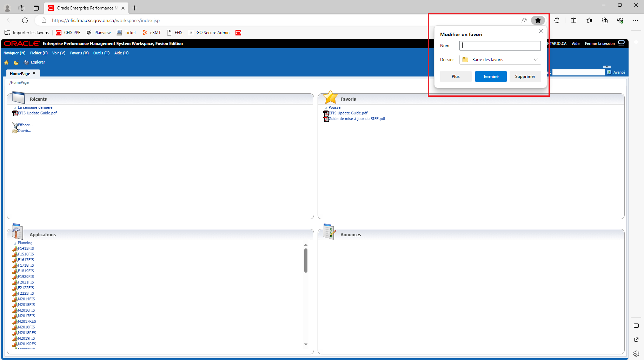
Task: Click the open folder icon in toolbar
Action: [16, 62]
